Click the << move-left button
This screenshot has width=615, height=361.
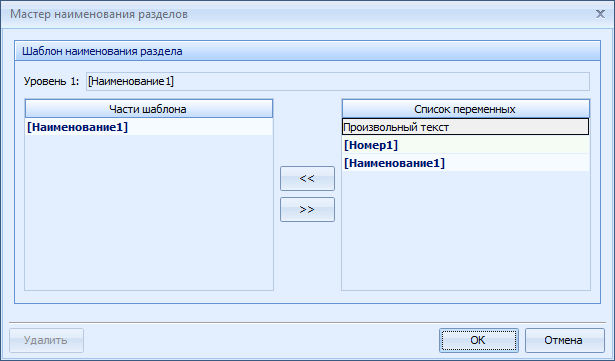(x=307, y=179)
